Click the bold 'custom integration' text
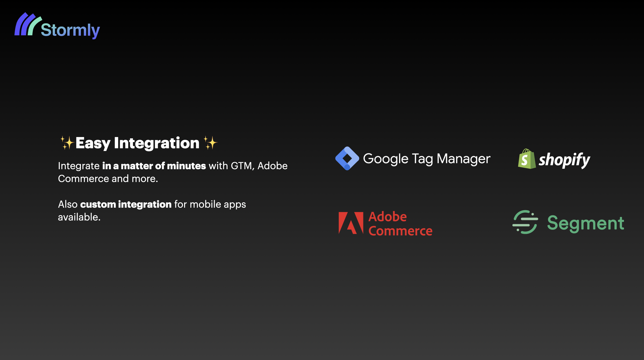644x360 pixels. (x=126, y=204)
